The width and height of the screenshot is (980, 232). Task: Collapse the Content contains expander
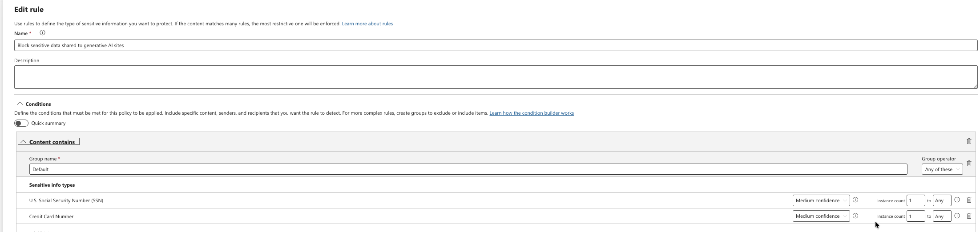(x=48, y=142)
